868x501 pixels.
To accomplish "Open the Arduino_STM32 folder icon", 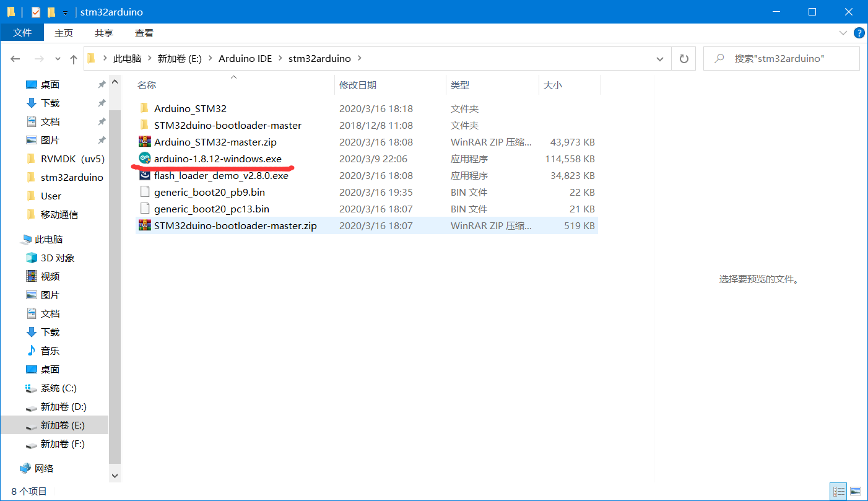I will [x=145, y=108].
